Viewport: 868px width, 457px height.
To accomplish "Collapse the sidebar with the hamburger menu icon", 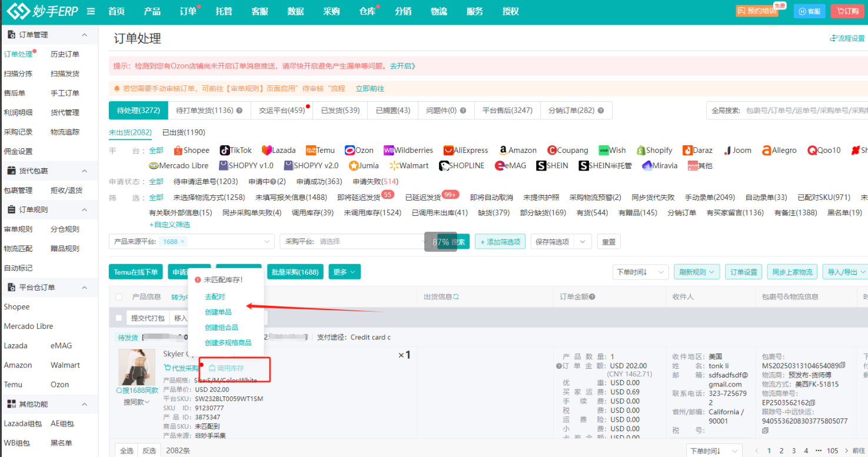I will (91, 11).
